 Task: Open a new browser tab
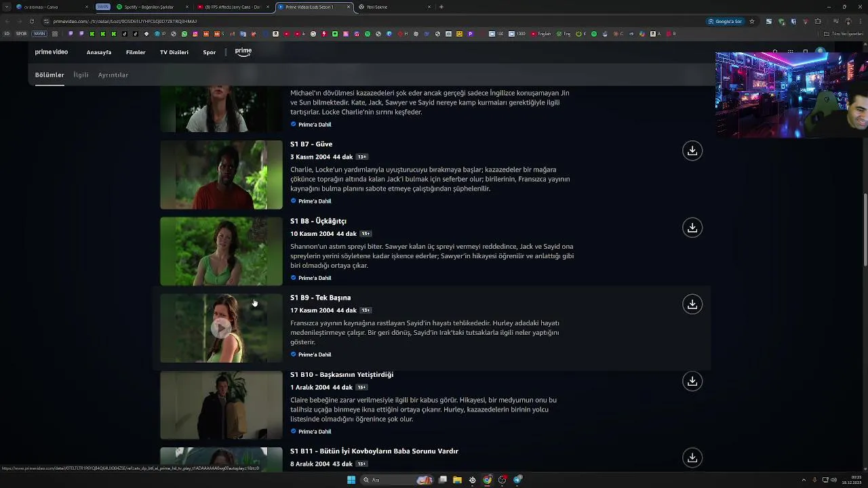pyautogui.click(x=441, y=7)
